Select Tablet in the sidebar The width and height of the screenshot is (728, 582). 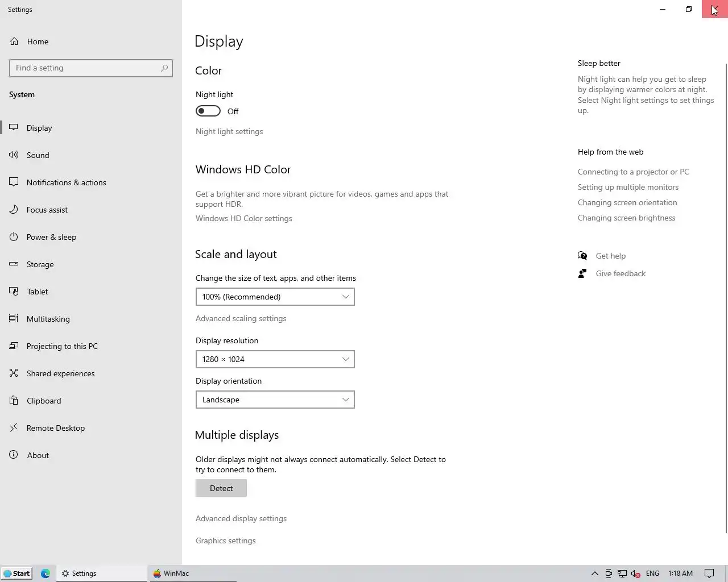coord(91,292)
